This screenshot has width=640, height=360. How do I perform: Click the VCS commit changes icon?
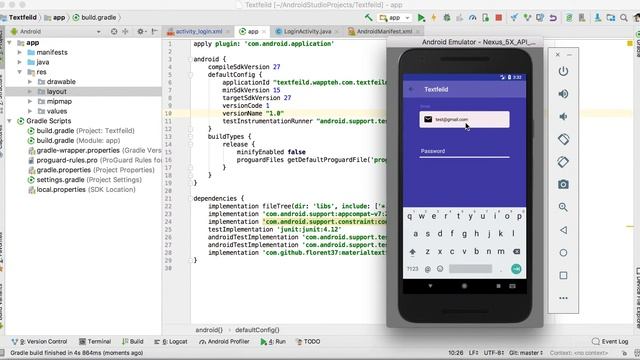(x=527, y=18)
